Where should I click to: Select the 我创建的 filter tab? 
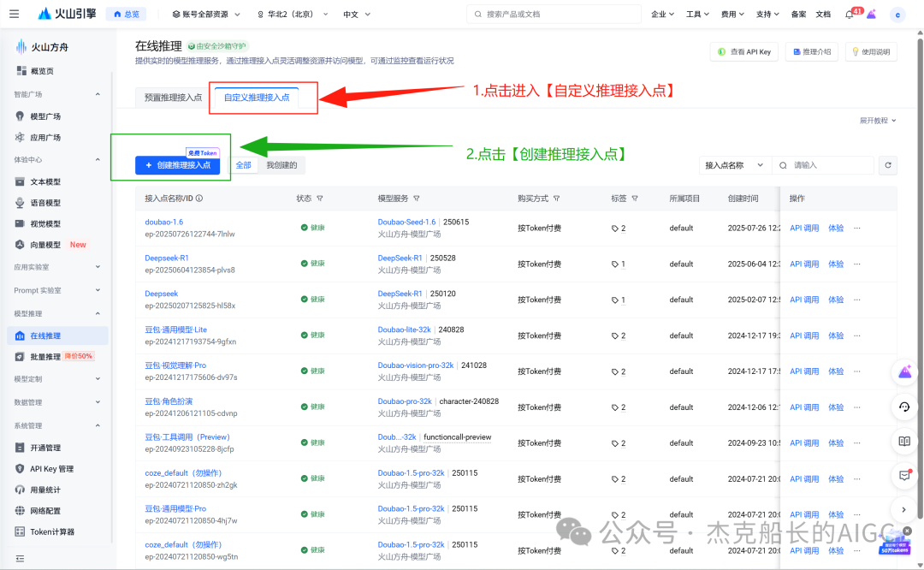pyautogui.click(x=281, y=165)
